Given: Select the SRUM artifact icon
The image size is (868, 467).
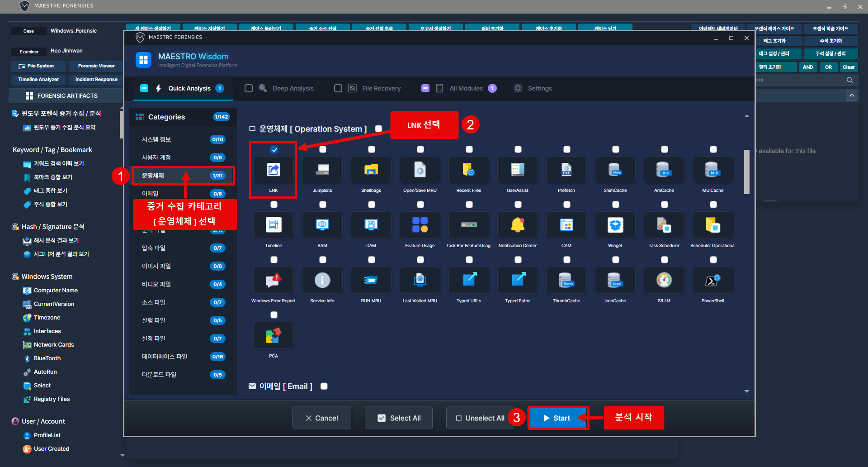Looking at the screenshot, I should point(664,280).
